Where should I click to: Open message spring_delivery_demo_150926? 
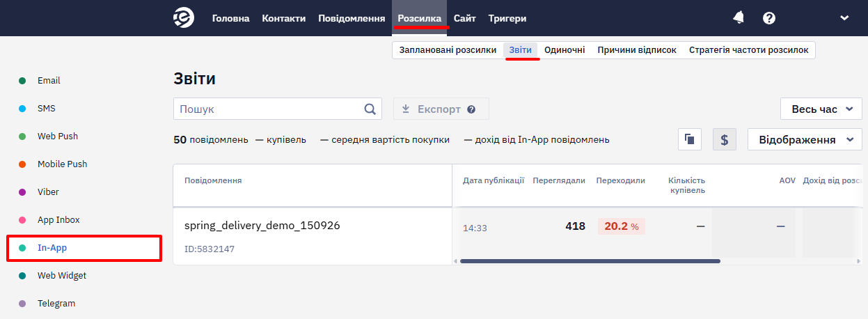pyautogui.click(x=262, y=226)
